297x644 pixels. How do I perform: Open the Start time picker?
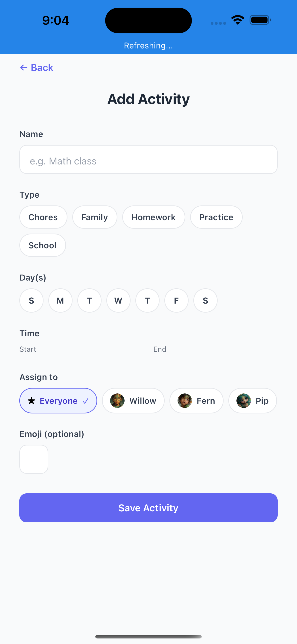(28, 349)
